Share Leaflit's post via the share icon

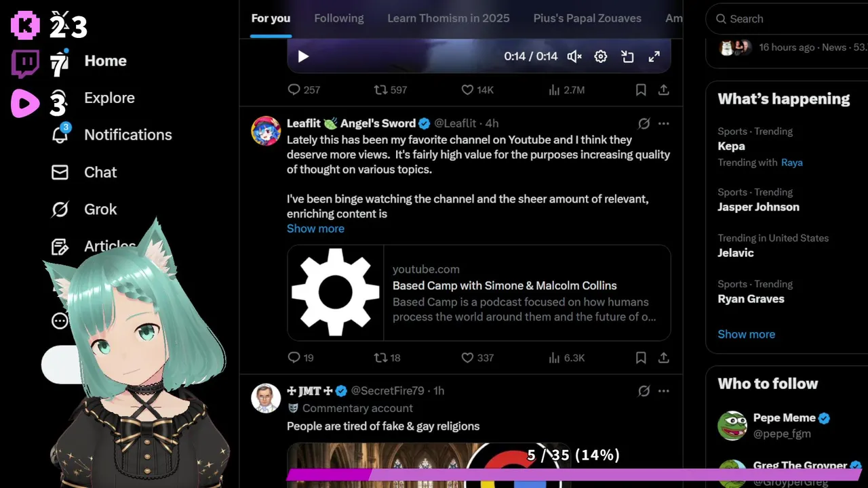[664, 357]
